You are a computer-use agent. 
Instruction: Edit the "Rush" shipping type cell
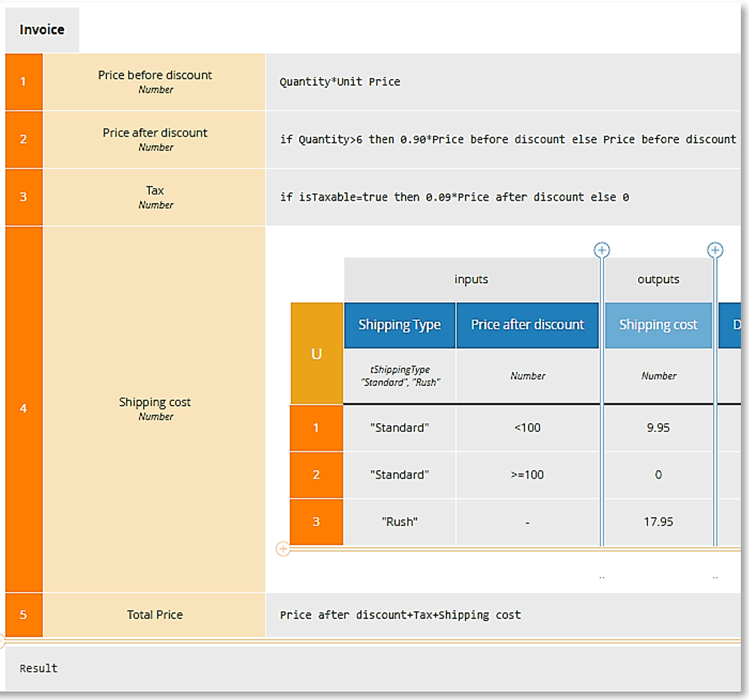(x=399, y=522)
